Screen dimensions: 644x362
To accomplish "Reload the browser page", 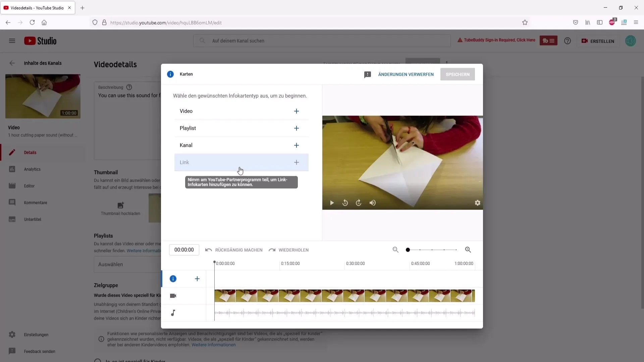I will click(x=32, y=22).
